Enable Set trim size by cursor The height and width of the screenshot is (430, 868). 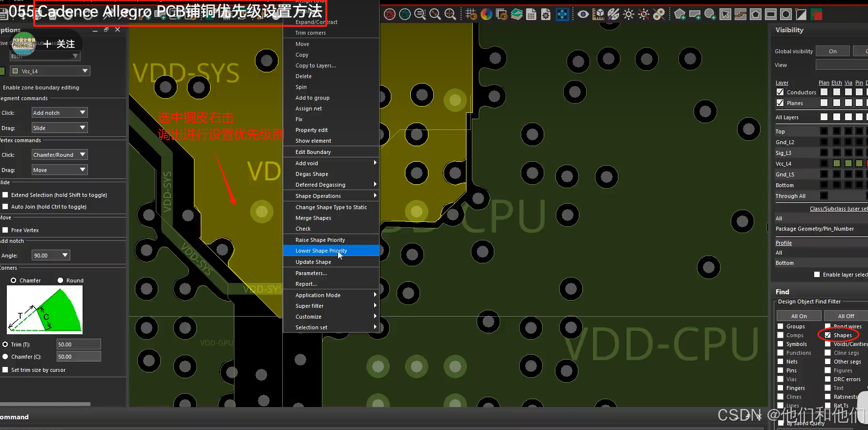5,370
